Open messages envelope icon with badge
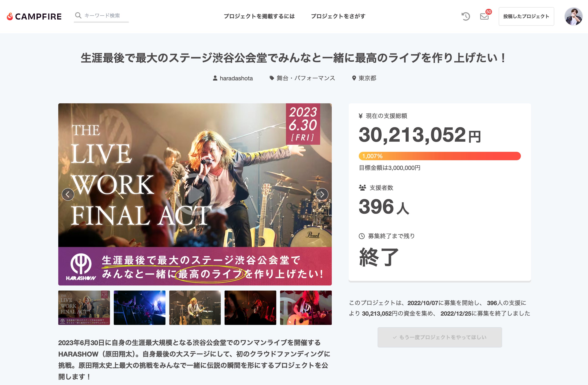Screen dimensions: 588x385 (x=484, y=16)
